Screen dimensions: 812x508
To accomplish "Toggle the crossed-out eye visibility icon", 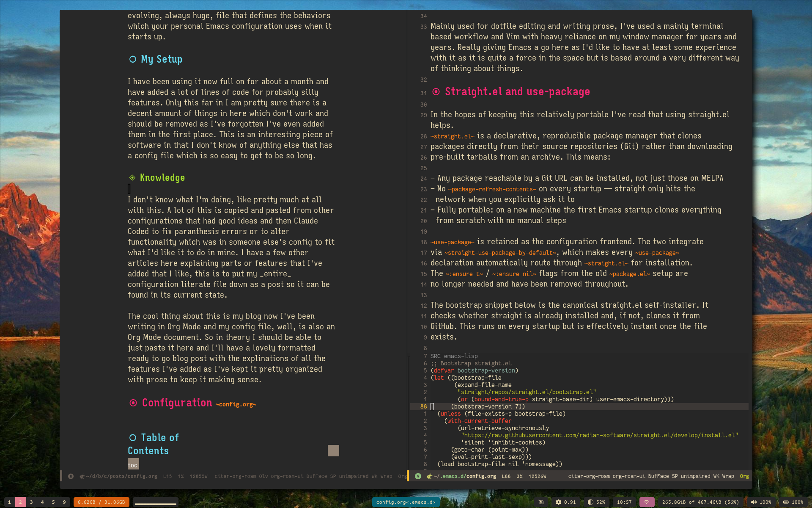I will 541,502.
